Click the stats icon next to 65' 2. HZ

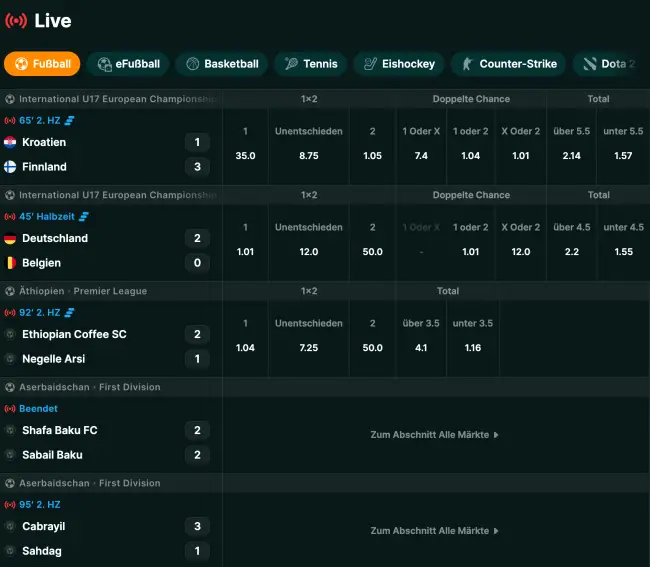(69, 121)
